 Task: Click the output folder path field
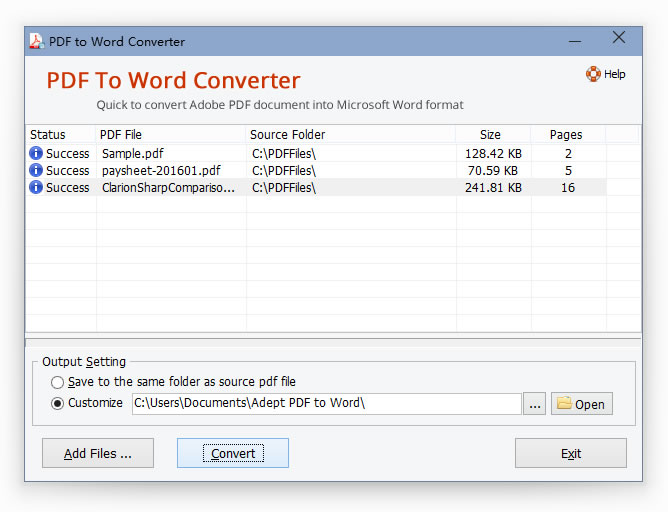tap(325, 404)
